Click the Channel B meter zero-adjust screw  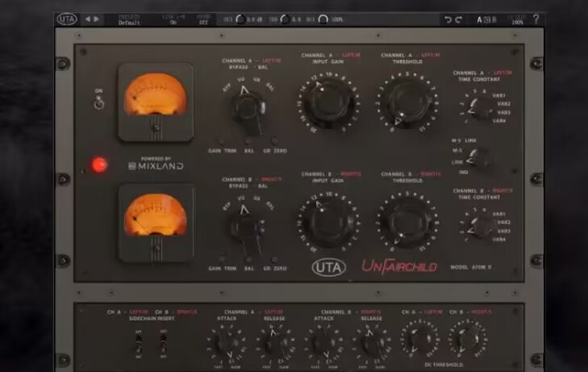pyautogui.click(x=156, y=249)
